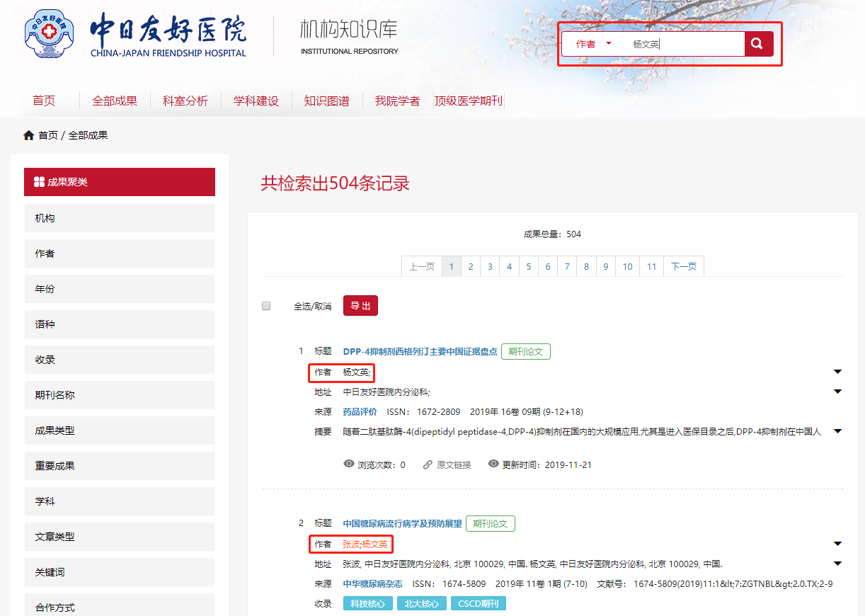Open the 科室分析 menu item

(x=185, y=101)
